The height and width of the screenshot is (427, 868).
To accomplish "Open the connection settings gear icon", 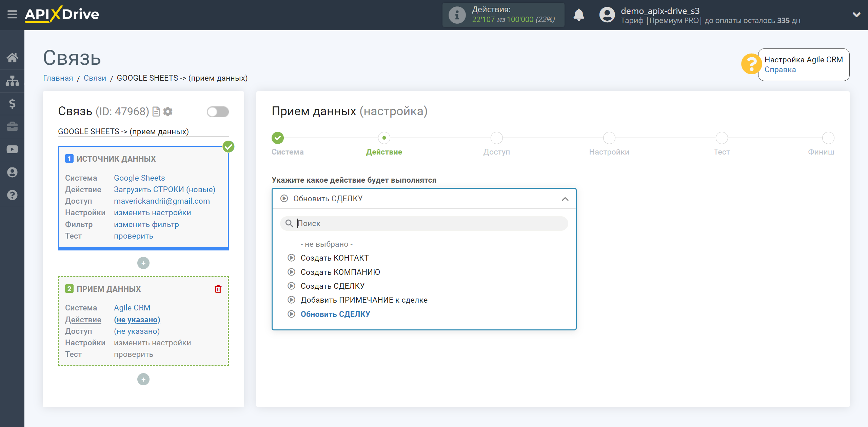I will [168, 111].
